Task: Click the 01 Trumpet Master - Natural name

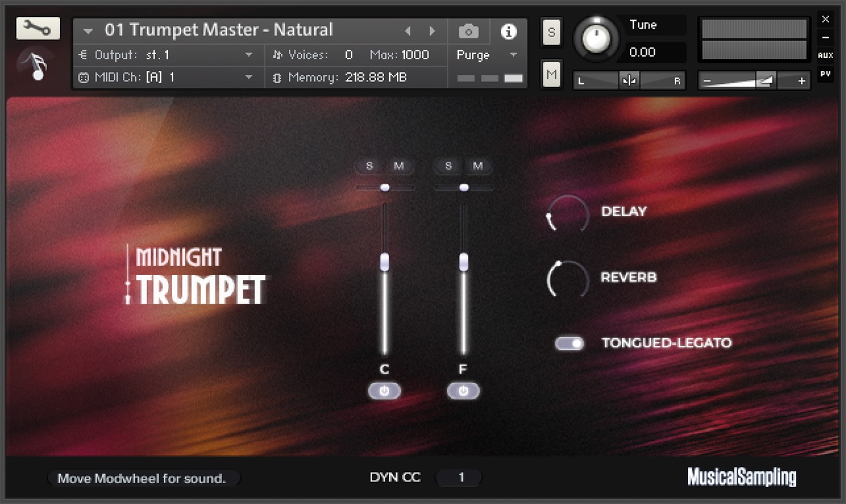Action: pos(219,30)
